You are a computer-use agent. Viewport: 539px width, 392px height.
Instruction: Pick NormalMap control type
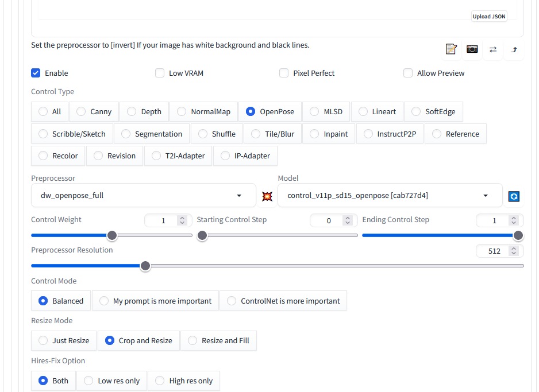(203, 111)
